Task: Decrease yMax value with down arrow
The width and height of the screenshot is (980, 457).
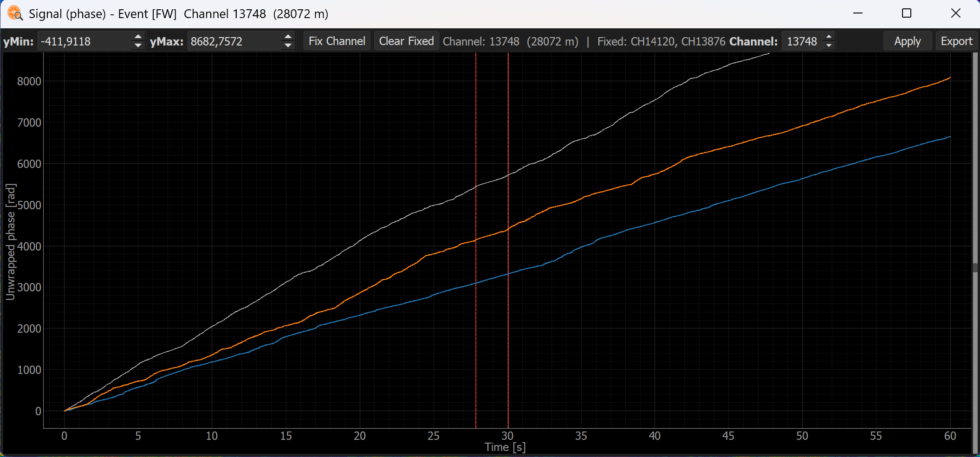Action: (x=288, y=45)
